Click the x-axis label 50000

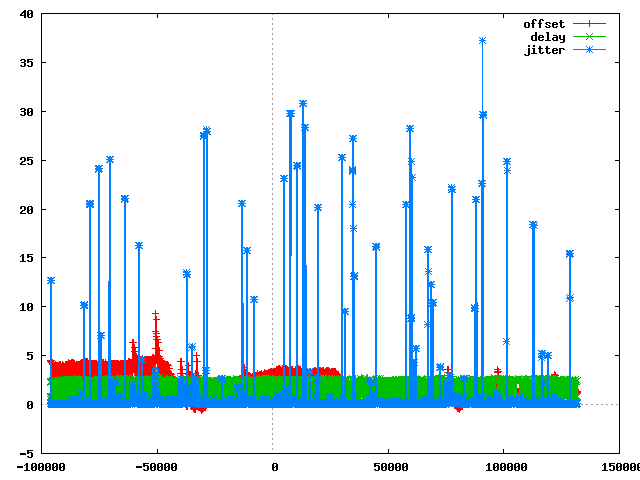pyautogui.click(x=391, y=467)
